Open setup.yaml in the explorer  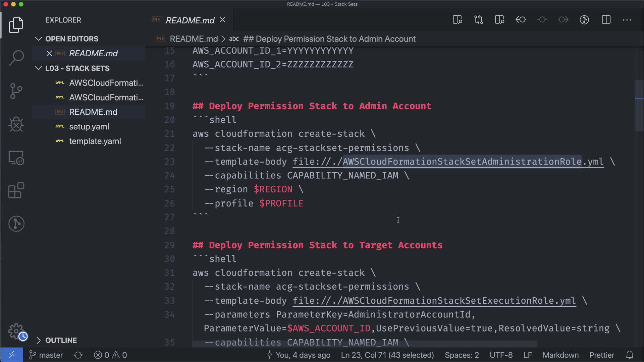(89, 127)
